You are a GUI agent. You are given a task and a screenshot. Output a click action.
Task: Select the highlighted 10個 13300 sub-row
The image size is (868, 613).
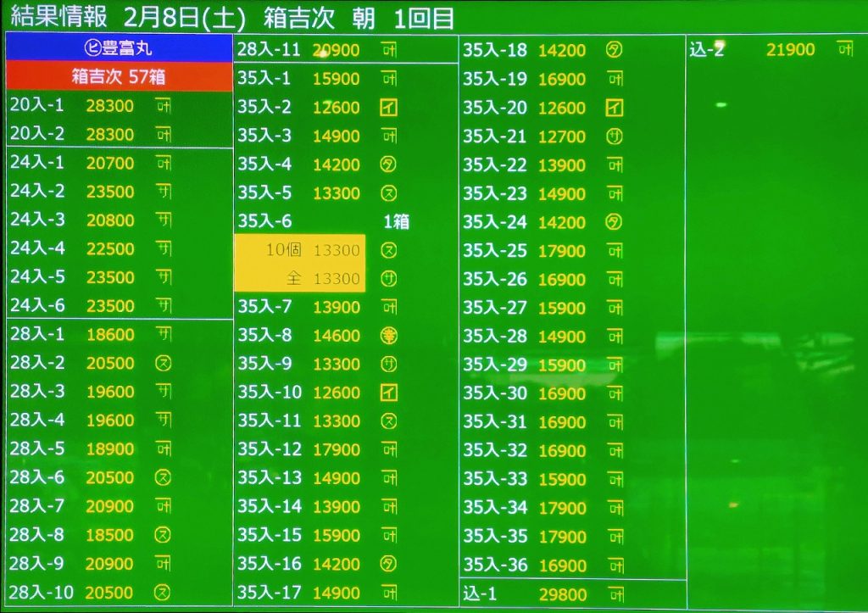(300, 250)
